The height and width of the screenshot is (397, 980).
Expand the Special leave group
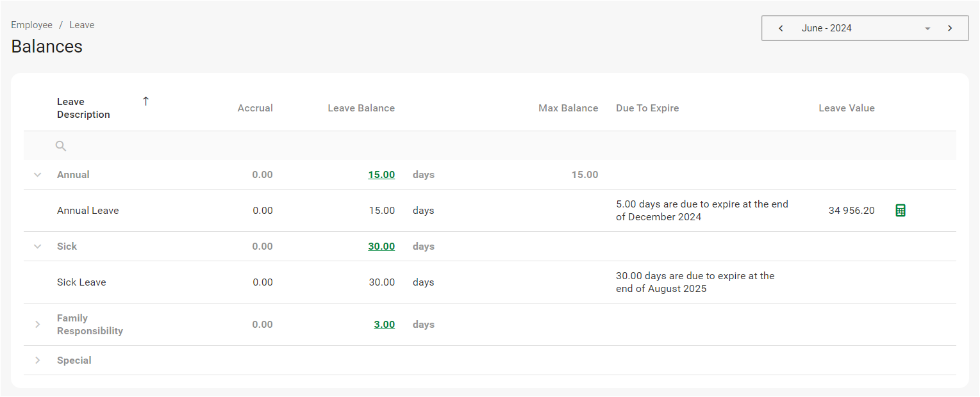(38, 361)
